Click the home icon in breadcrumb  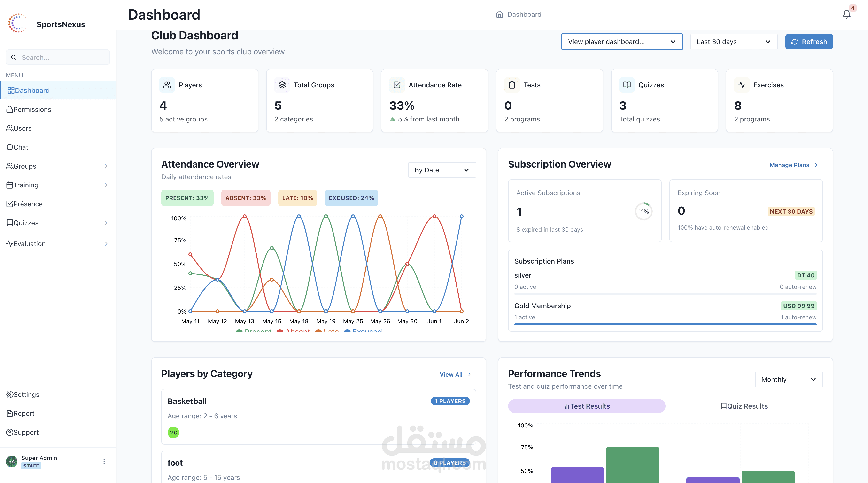pos(499,15)
